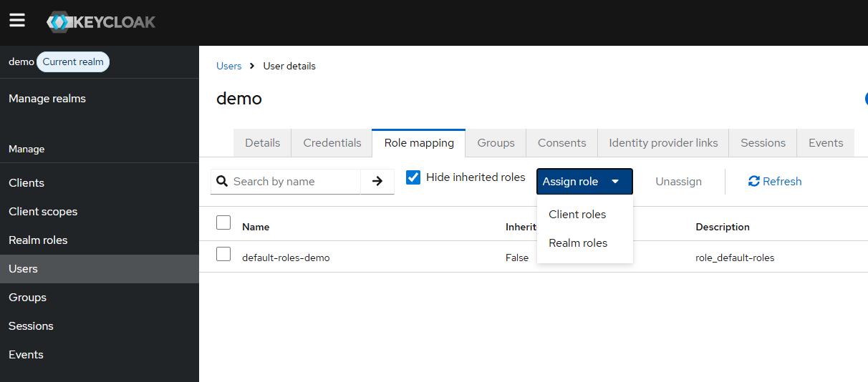Select the Role mapping tab
Viewport: 868px width, 382px height.
(x=419, y=143)
